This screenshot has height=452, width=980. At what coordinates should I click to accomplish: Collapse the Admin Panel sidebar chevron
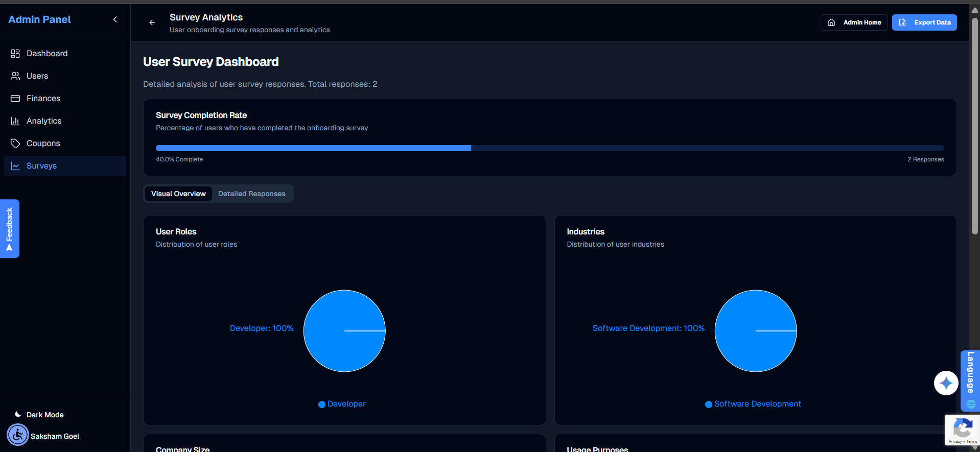(115, 19)
